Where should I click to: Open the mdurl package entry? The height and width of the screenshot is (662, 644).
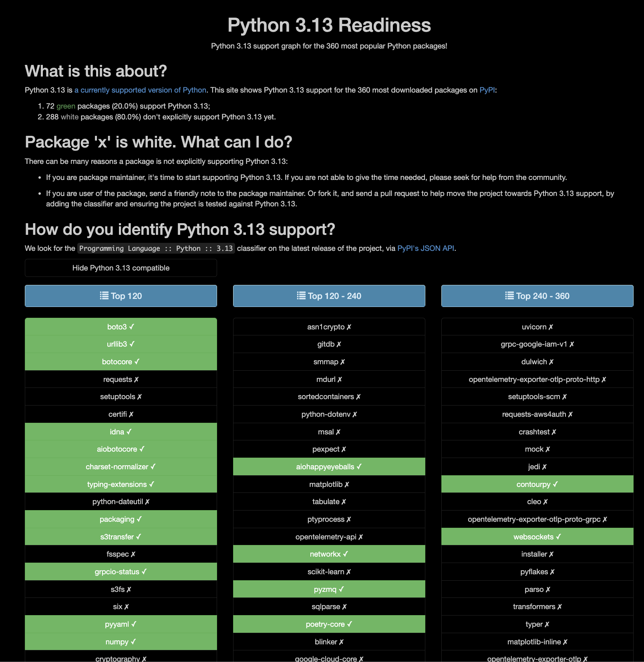[329, 379]
